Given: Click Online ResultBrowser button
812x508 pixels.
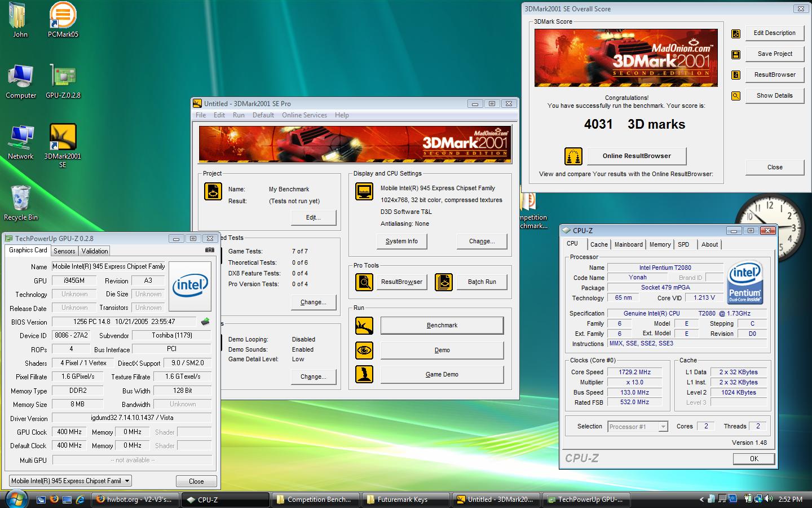Looking at the screenshot, I should click(637, 156).
